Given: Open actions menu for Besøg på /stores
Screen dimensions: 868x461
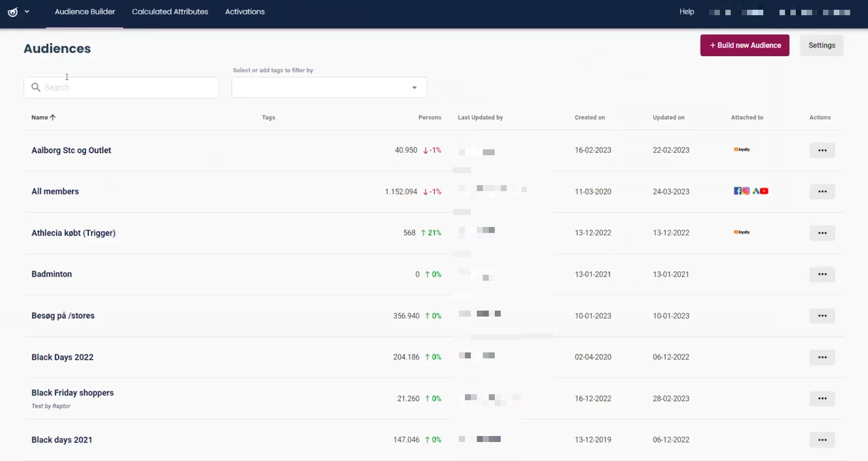Looking at the screenshot, I should pos(822,315).
